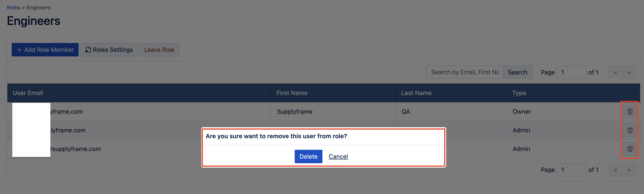Click the Type column header

coord(519,93)
